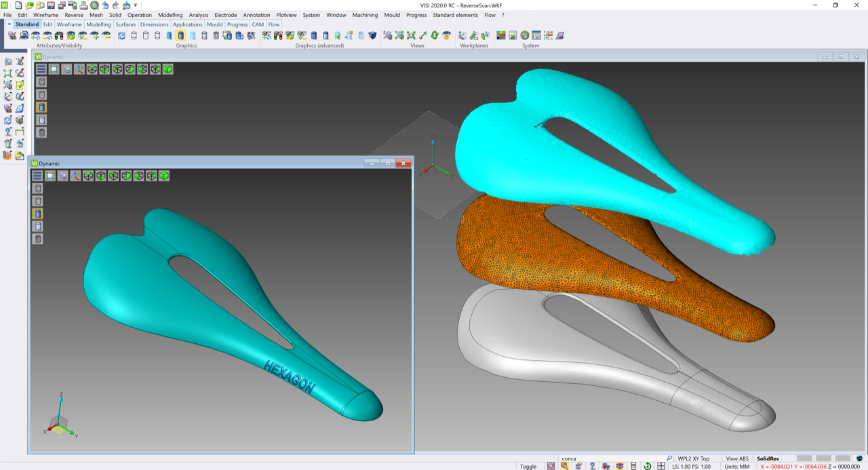
Task: Click the zoom-all icon in Views group
Action: 411,35
